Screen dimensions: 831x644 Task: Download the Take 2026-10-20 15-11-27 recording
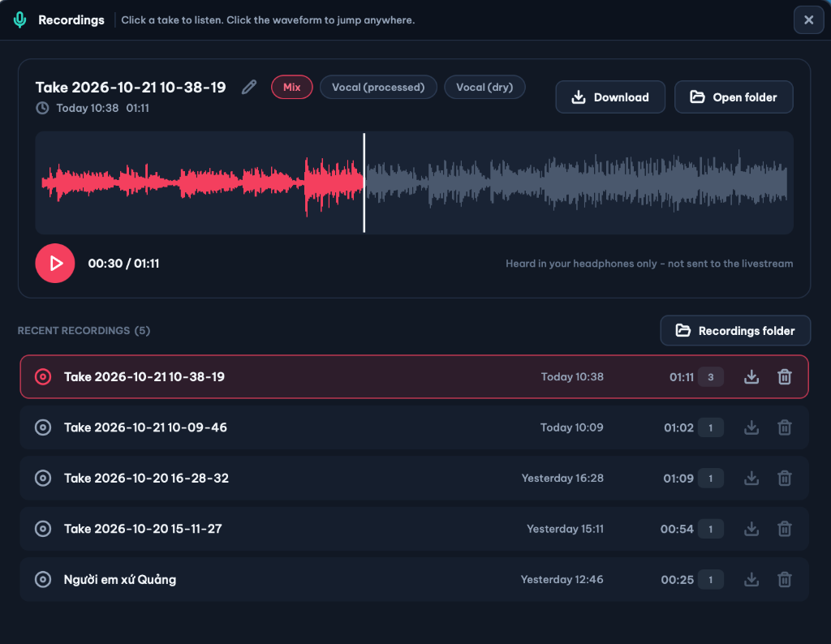click(751, 529)
